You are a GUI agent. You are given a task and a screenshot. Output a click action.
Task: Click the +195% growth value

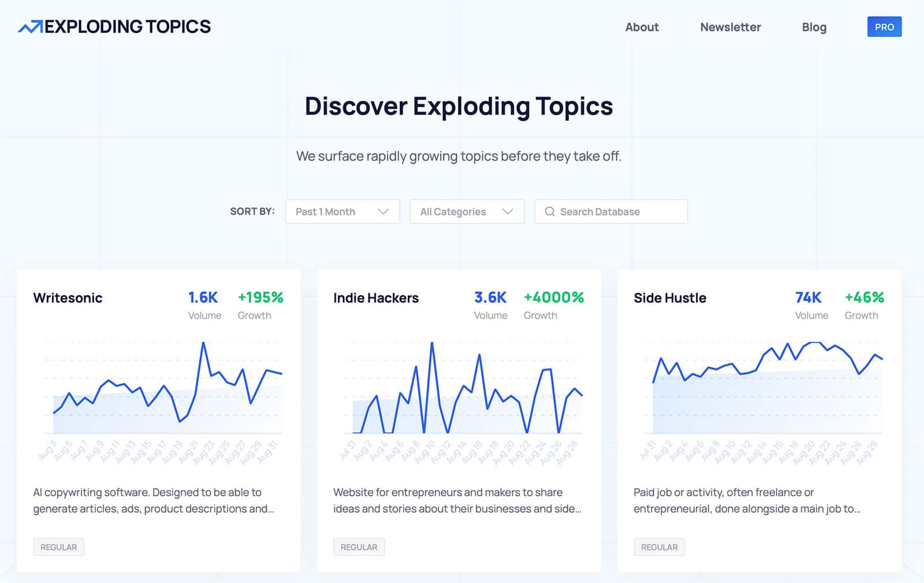pos(260,298)
